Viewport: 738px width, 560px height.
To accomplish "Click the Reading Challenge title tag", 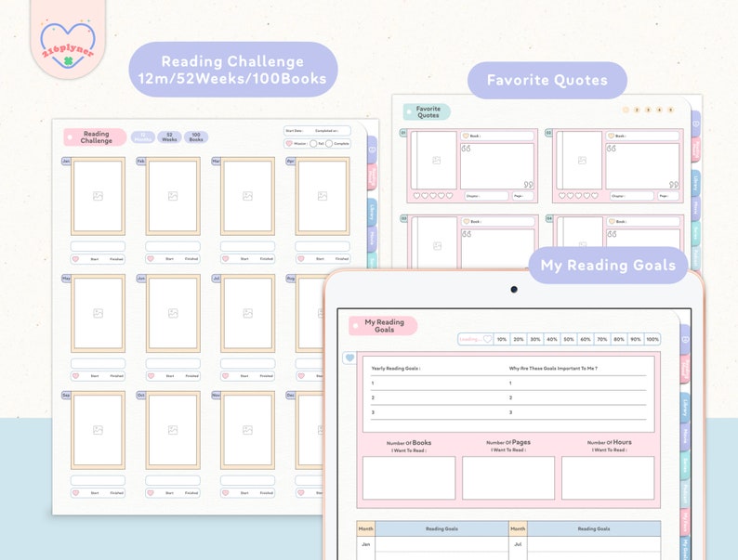I will (x=95, y=137).
